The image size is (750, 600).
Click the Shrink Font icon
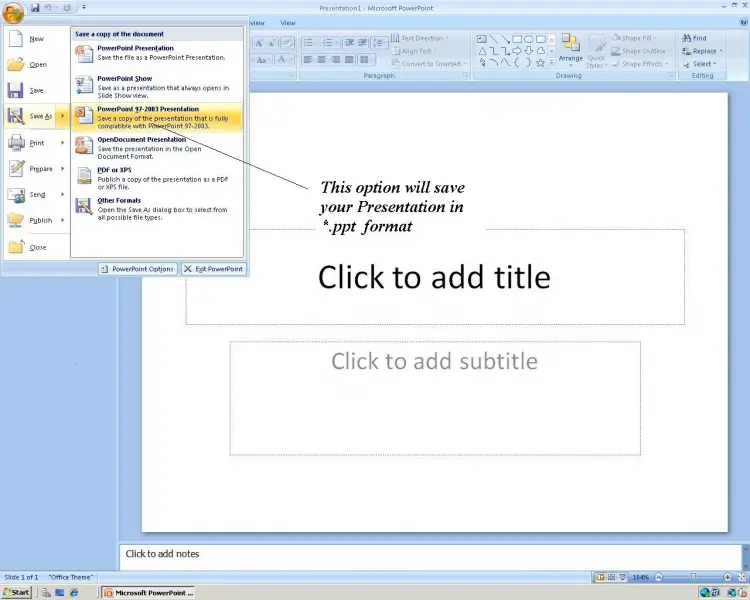[x=271, y=43]
